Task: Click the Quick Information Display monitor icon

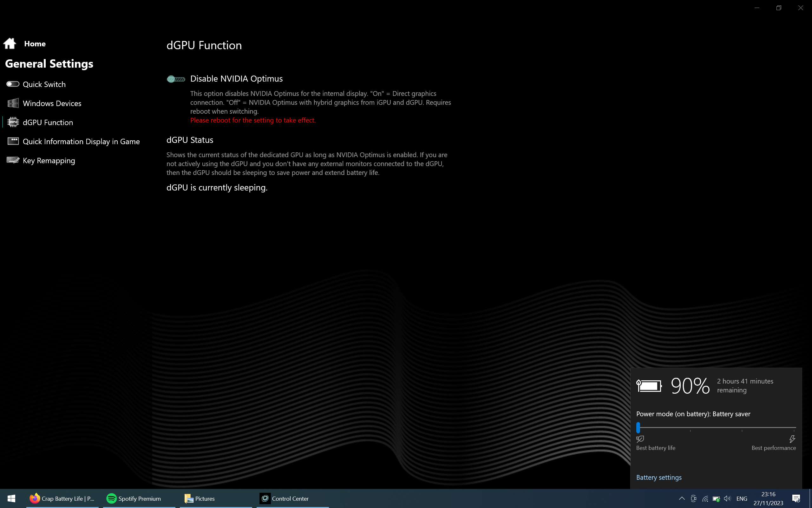Action: (13, 141)
